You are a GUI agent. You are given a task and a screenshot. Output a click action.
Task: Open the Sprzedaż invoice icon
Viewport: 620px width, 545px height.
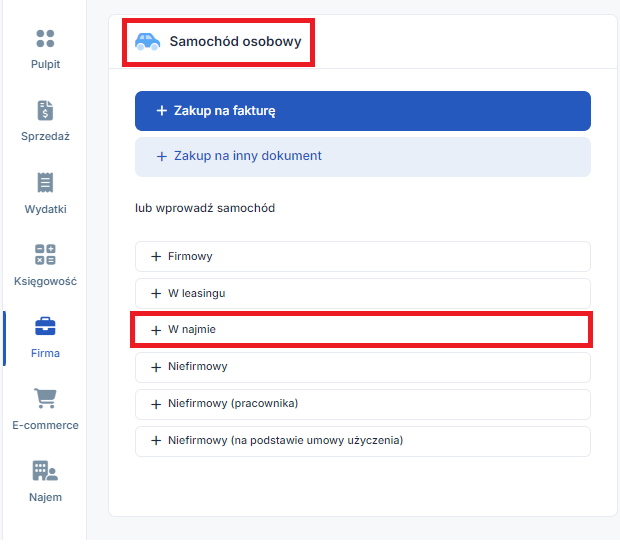pos(45,110)
